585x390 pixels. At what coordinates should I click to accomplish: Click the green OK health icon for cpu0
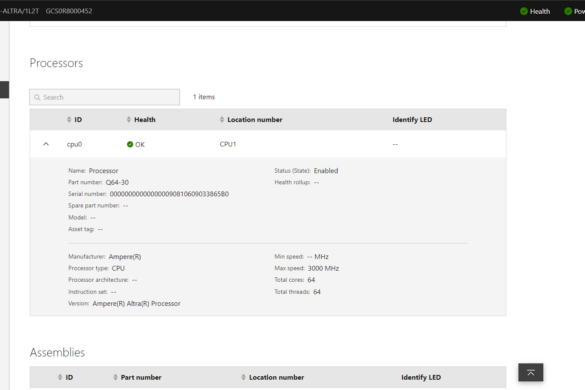(130, 144)
